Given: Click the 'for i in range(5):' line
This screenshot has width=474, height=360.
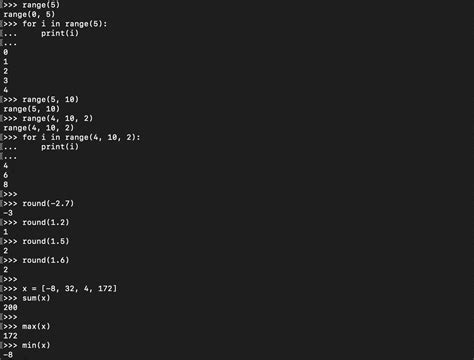Looking at the screenshot, I should point(65,24).
